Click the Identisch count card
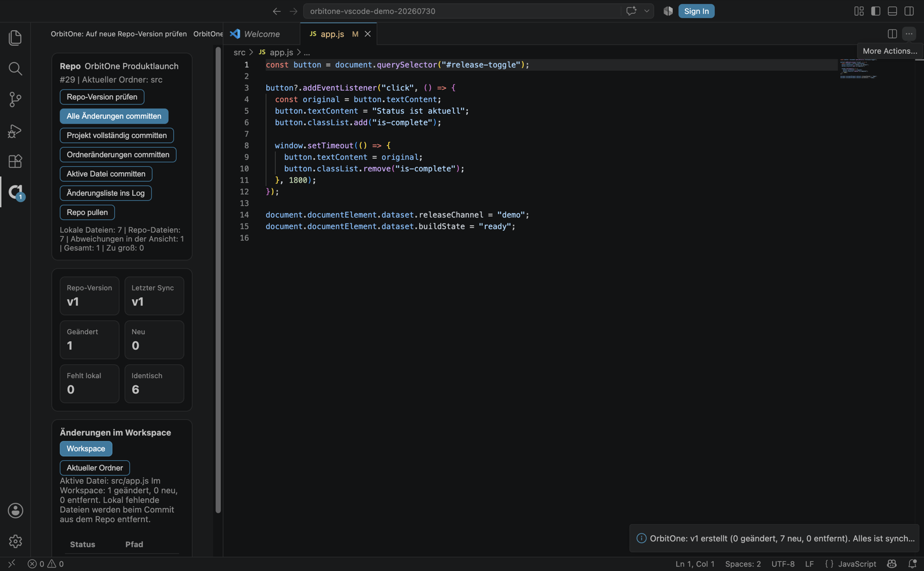Image resolution: width=924 pixels, height=571 pixels. click(154, 383)
